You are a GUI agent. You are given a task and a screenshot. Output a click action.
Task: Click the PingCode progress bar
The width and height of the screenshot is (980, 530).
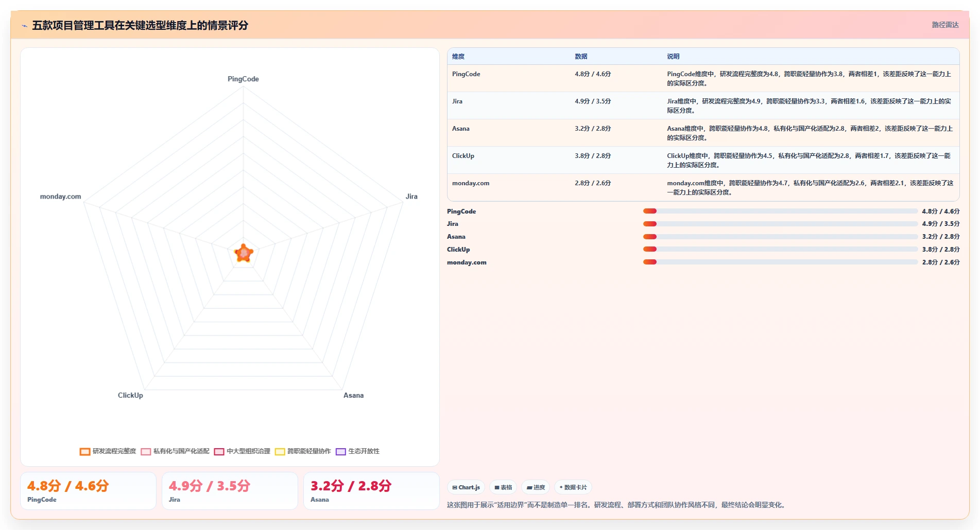click(780, 211)
